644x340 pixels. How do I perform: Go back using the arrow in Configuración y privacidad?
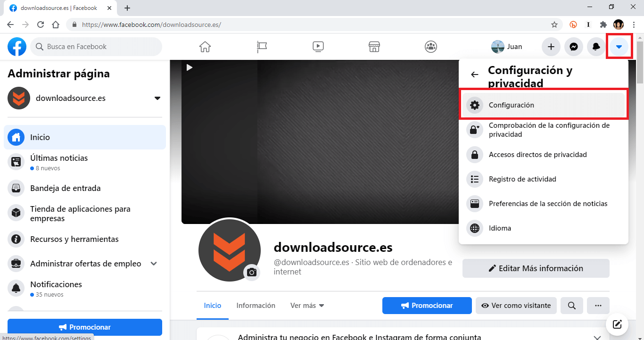(475, 75)
